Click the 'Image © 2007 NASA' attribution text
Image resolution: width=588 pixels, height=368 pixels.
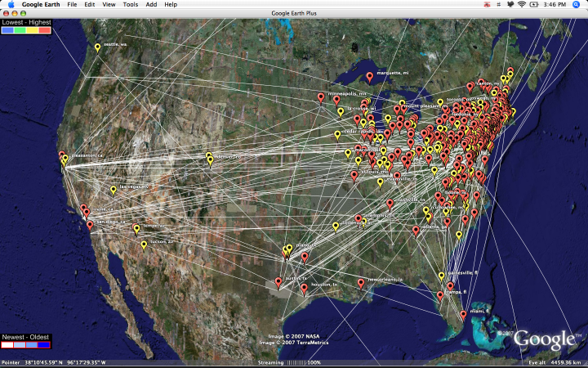pos(294,336)
